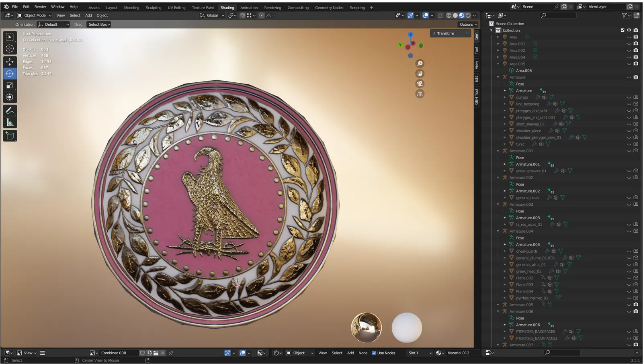Hide Area.001 with its eye toggle

629,44
